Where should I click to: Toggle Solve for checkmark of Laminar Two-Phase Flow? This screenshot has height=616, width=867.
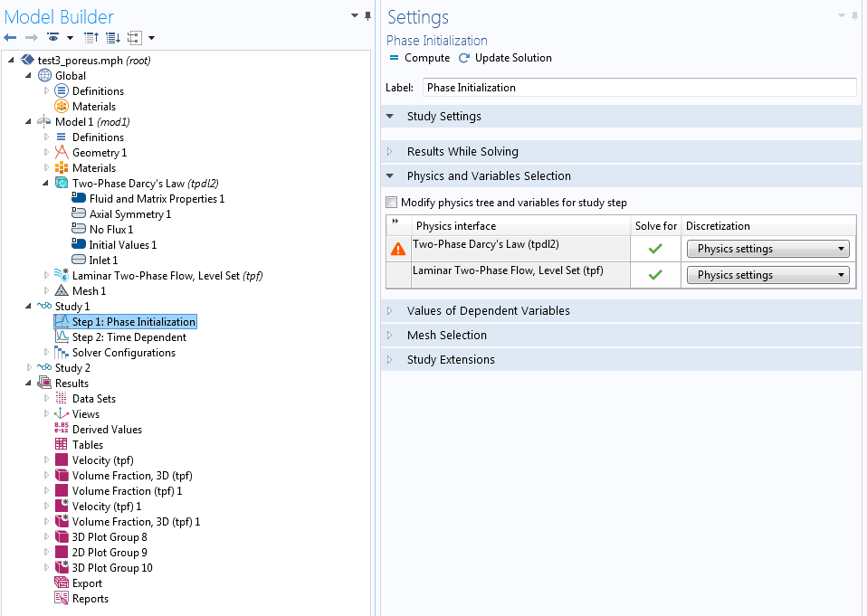(x=655, y=275)
